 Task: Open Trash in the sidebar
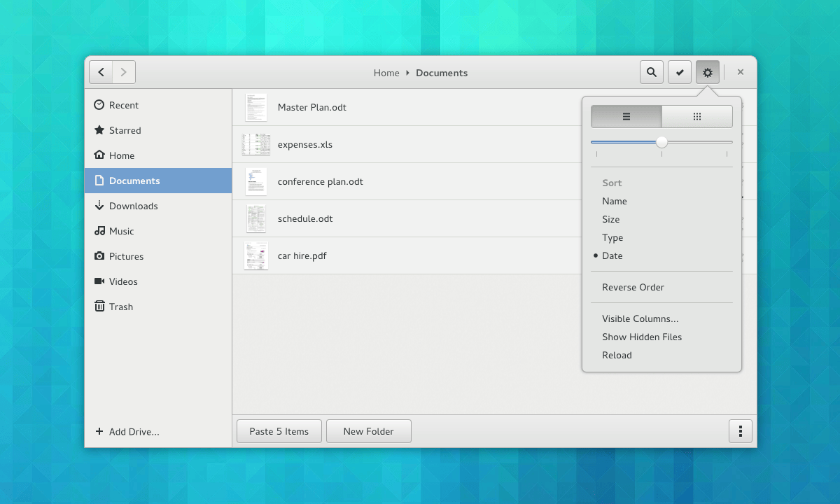pyautogui.click(x=120, y=307)
